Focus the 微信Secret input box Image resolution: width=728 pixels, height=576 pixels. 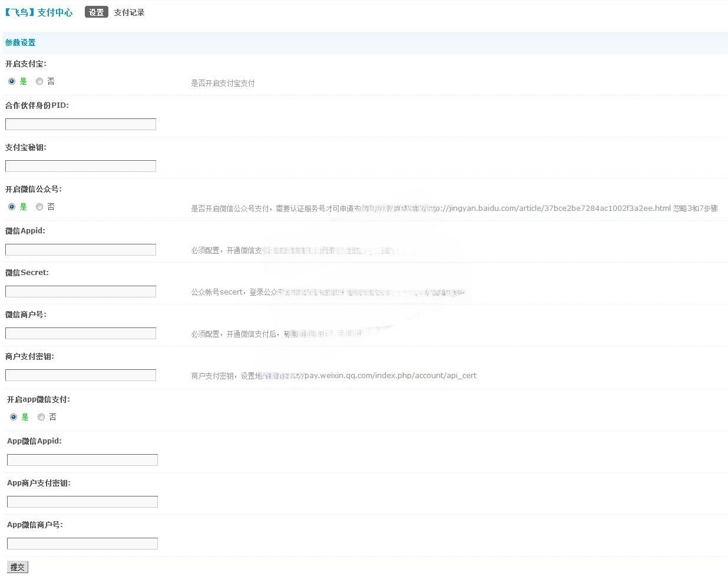[x=81, y=292]
